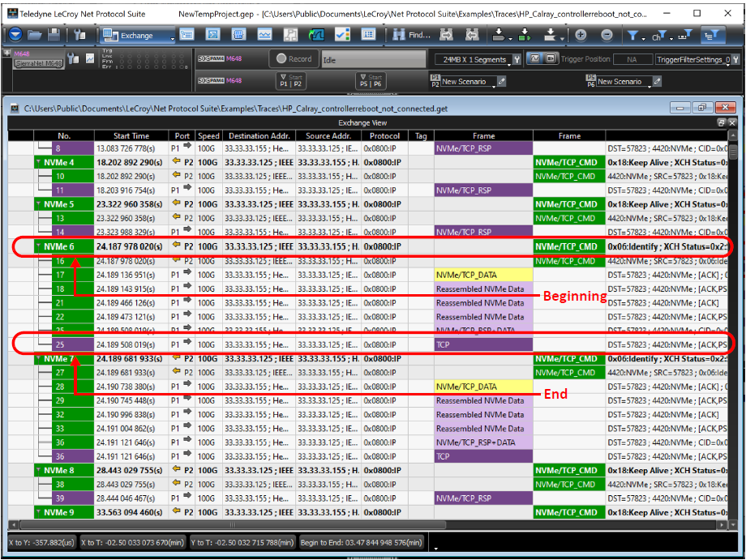The height and width of the screenshot is (560, 746).
Task: Click wrench icon next to SierraNet M648
Action: pos(73,58)
